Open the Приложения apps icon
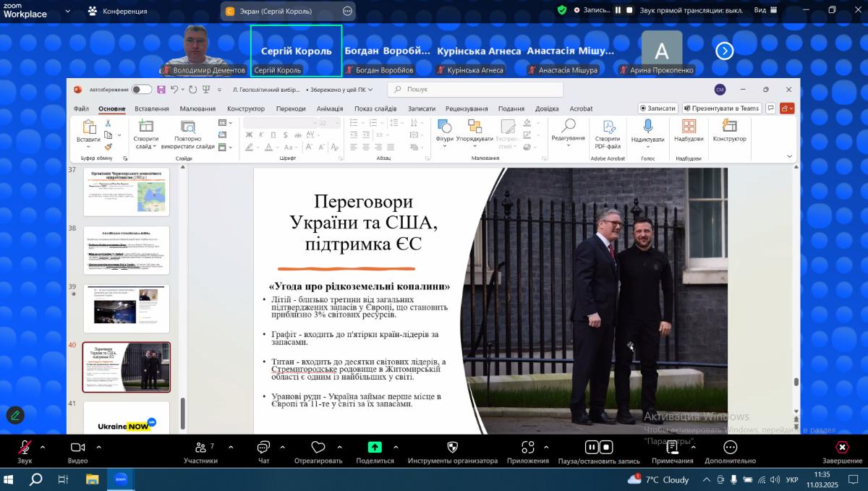 [528, 448]
